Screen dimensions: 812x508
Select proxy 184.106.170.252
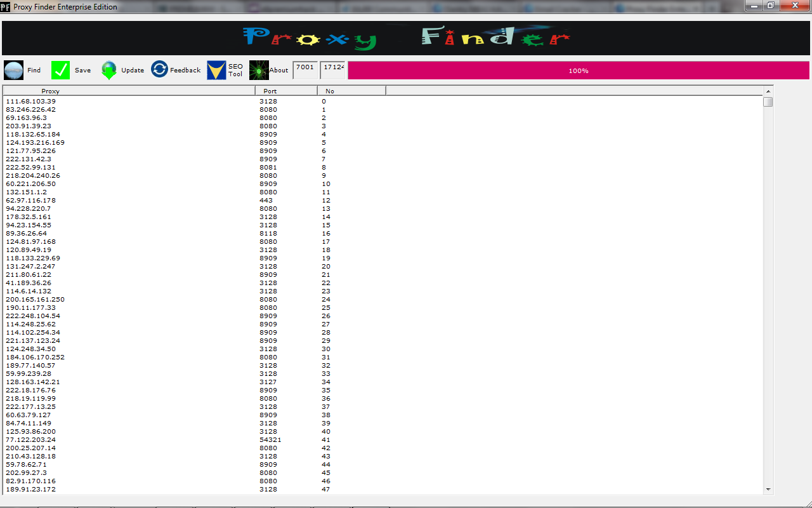[36, 357]
